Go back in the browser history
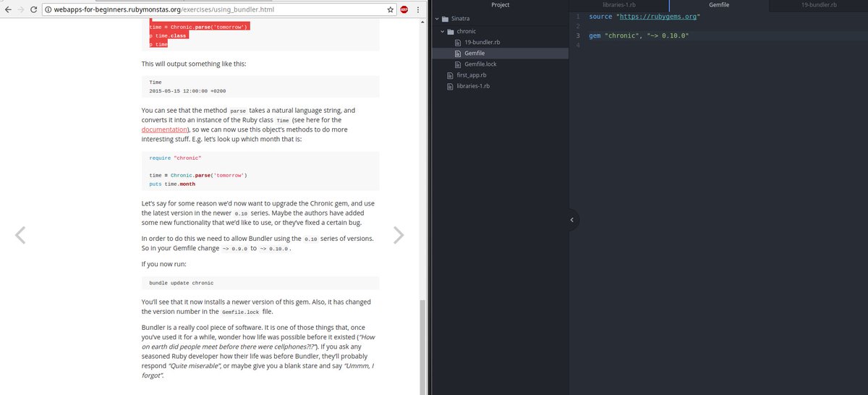The image size is (868, 395). pyautogui.click(x=7, y=10)
